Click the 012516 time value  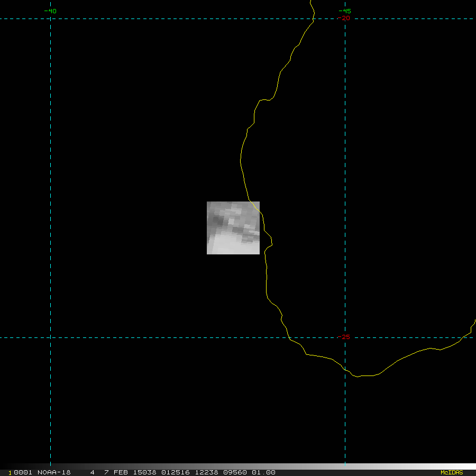pyautogui.click(x=177, y=472)
